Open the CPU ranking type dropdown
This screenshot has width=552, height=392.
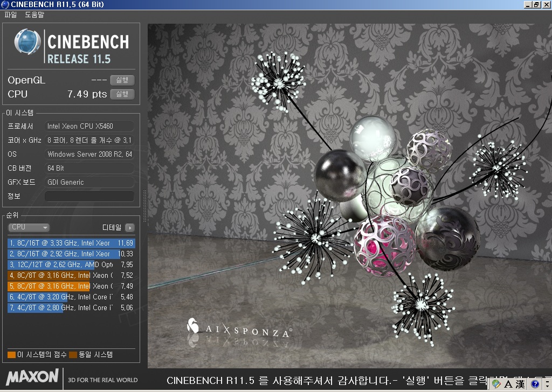29,227
